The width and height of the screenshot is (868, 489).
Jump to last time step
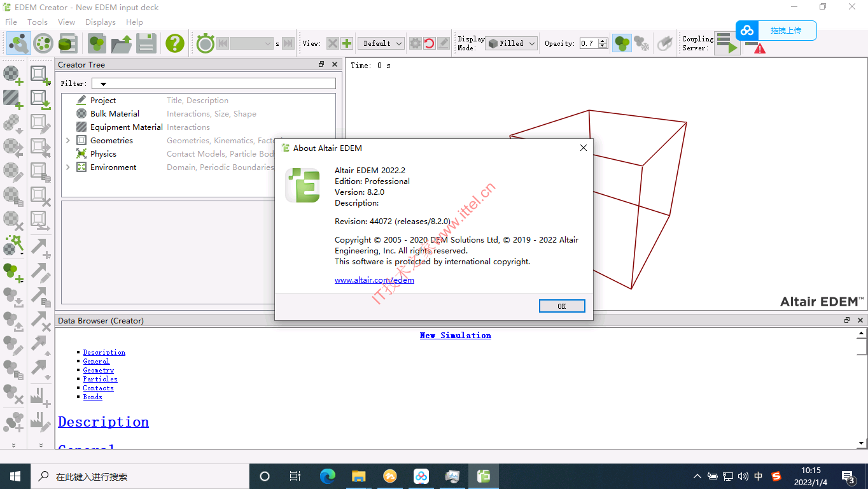[x=288, y=43]
